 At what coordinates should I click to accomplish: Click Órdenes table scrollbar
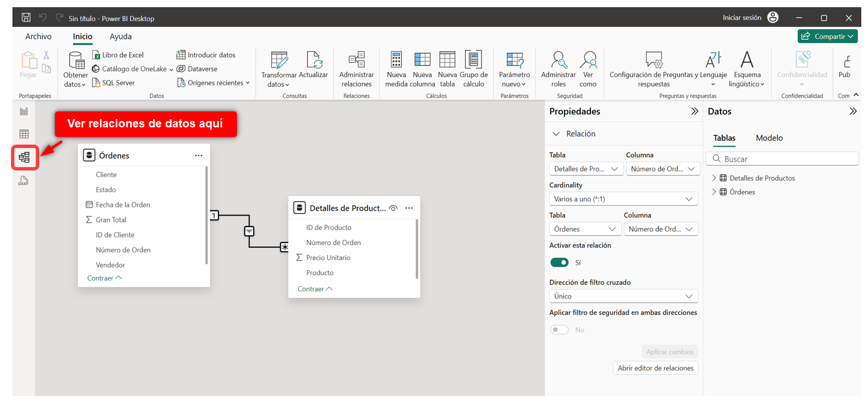(207, 215)
